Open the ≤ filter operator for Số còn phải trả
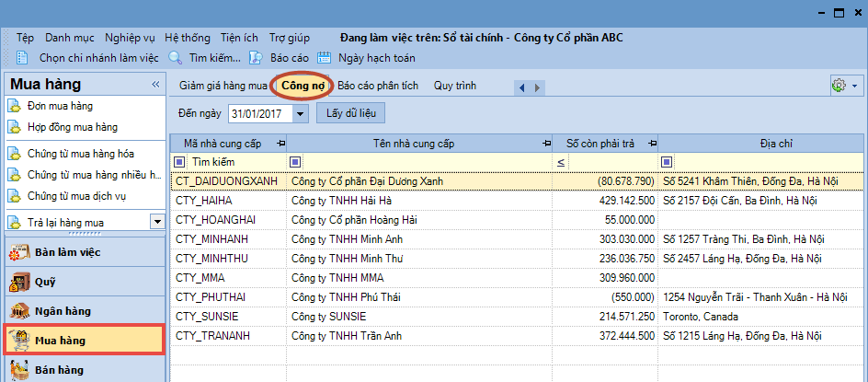The height and width of the screenshot is (382, 868). 560,162
